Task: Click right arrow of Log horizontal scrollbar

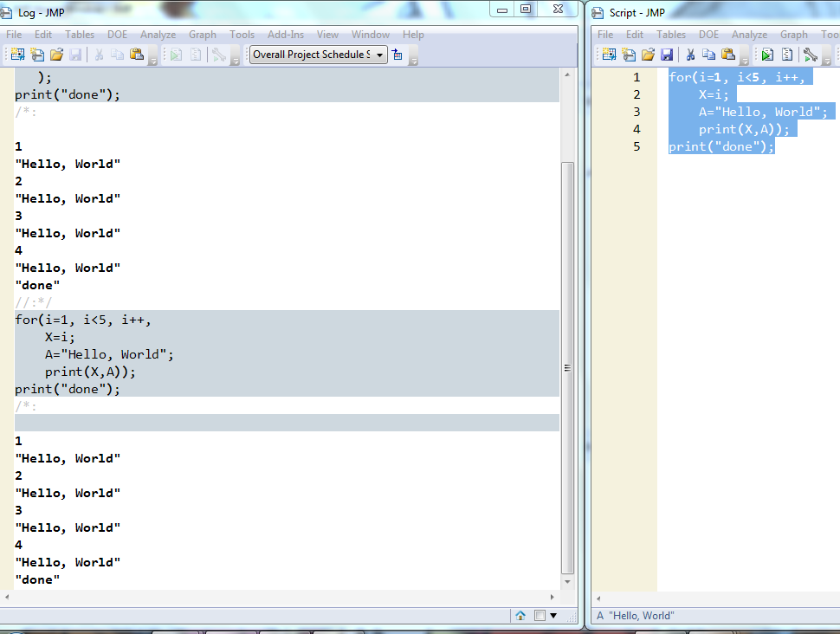Action: coord(552,597)
